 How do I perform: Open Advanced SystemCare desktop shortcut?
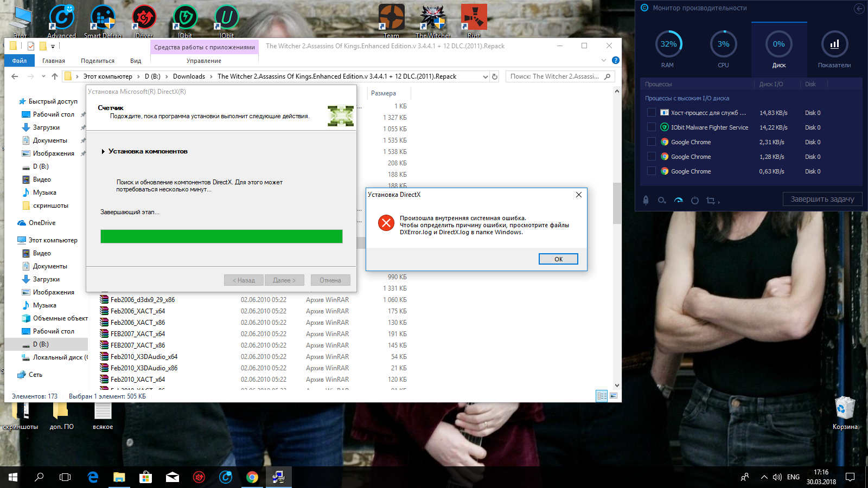tap(62, 20)
